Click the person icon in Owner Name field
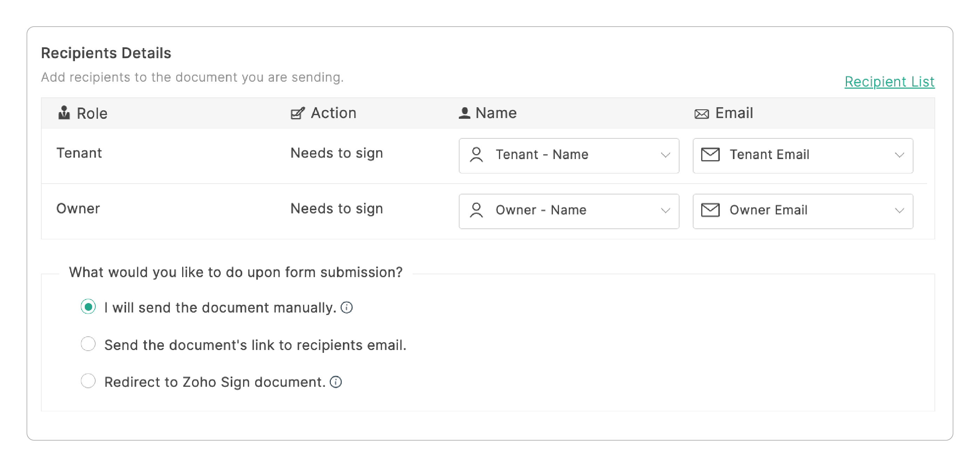The width and height of the screenshot is (980, 467). 476,211
